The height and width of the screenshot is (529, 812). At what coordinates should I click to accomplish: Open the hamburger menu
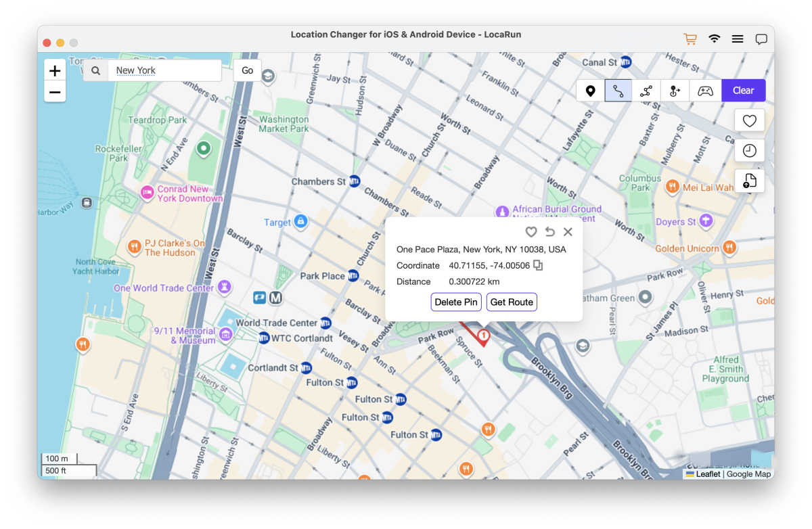(x=738, y=39)
